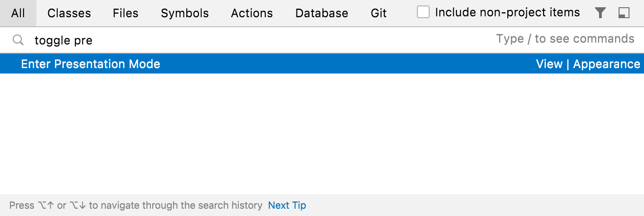Go to the Actions tab
Viewport: 644px width, 216px height.
click(x=252, y=13)
